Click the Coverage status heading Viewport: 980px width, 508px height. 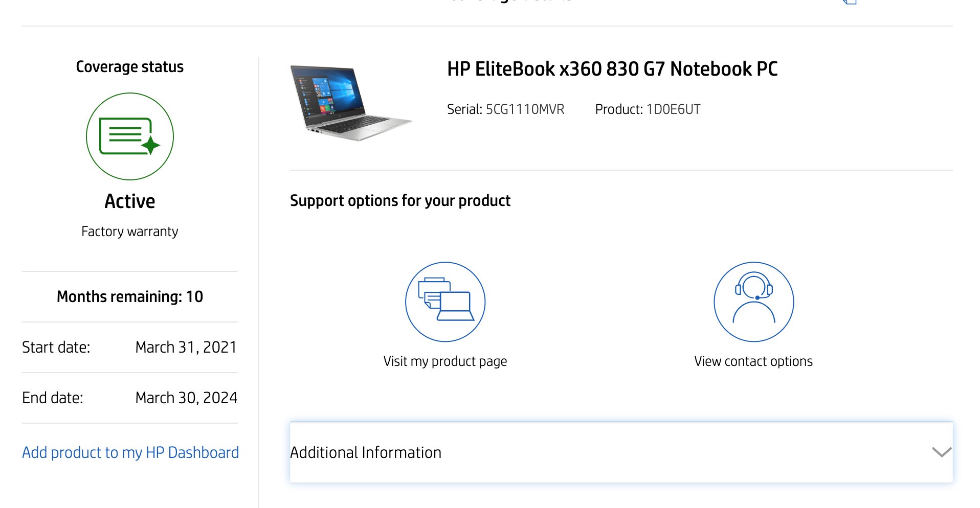pos(130,67)
